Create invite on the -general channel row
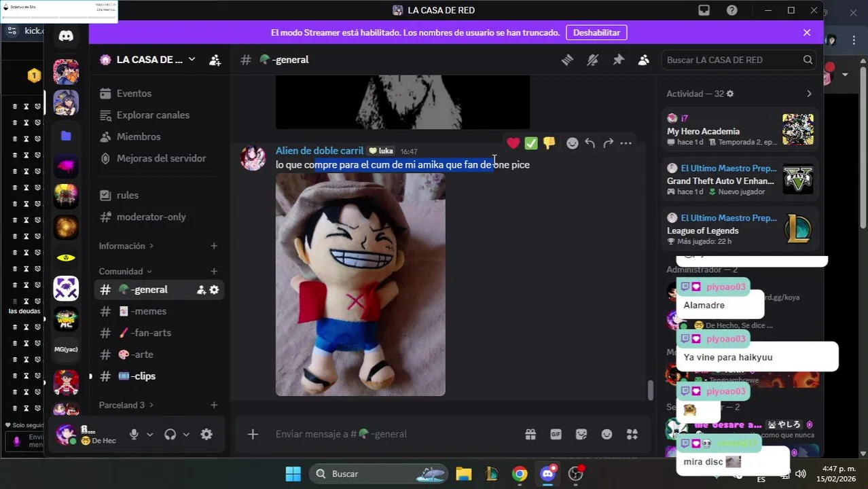 coord(201,290)
